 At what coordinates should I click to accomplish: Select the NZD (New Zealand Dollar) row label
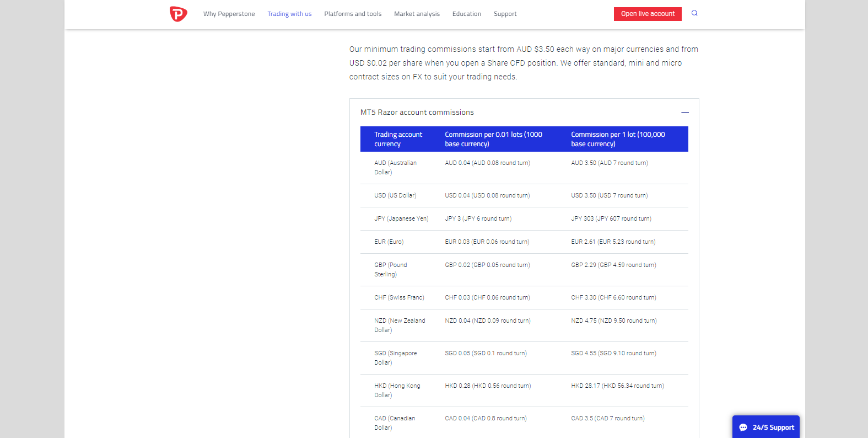pos(400,325)
